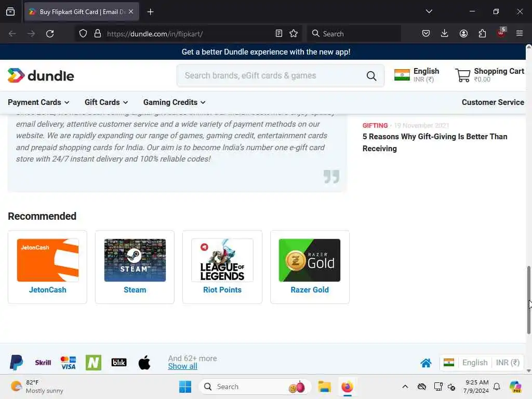Open Copilot icon in taskbar
This screenshot has height=399, width=532.
click(x=515, y=387)
